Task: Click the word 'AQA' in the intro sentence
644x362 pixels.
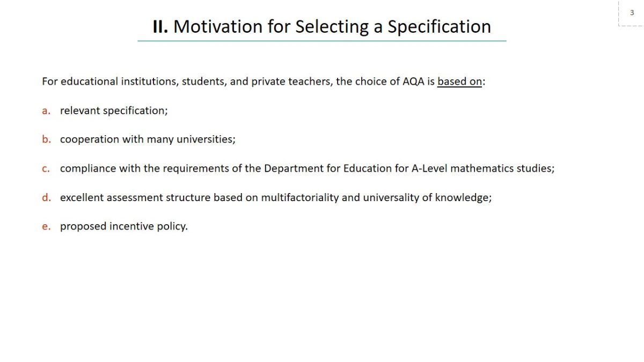Action: point(413,82)
